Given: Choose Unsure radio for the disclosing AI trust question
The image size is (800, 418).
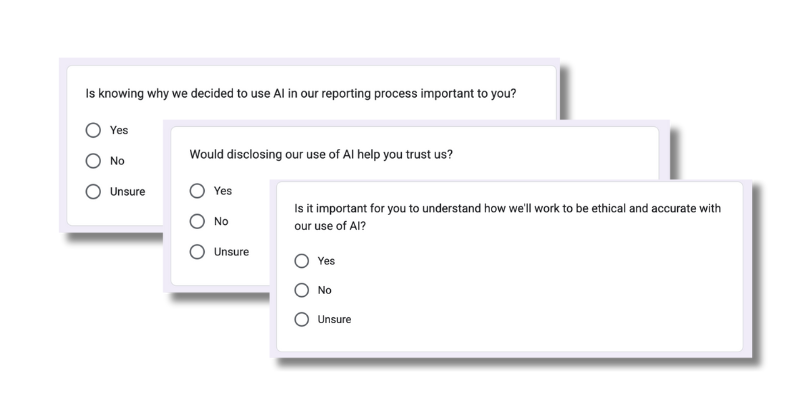Looking at the screenshot, I should [x=197, y=251].
